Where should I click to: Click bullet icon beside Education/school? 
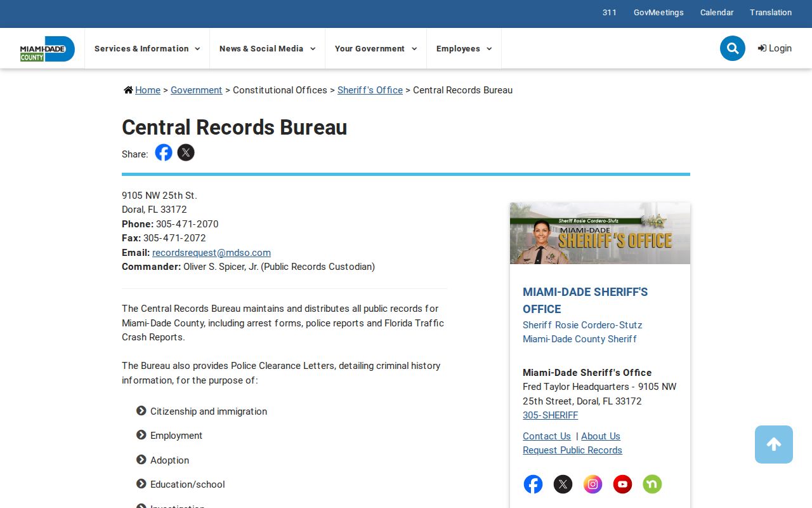(141, 484)
